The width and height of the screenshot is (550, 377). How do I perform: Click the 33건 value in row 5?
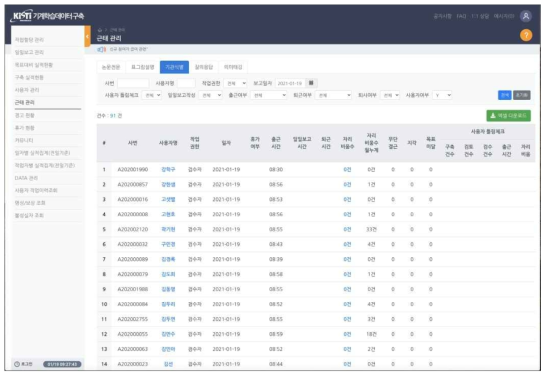click(371, 229)
